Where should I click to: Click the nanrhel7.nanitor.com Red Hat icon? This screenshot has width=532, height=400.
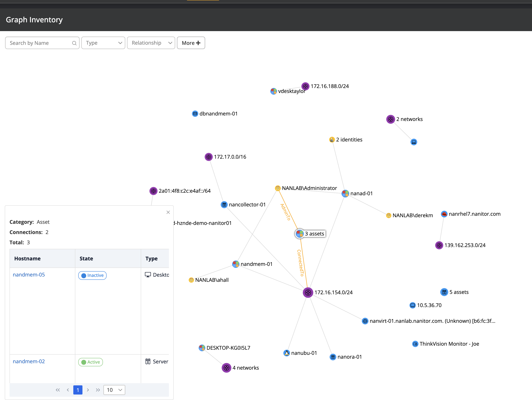pyautogui.click(x=444, y=214)
